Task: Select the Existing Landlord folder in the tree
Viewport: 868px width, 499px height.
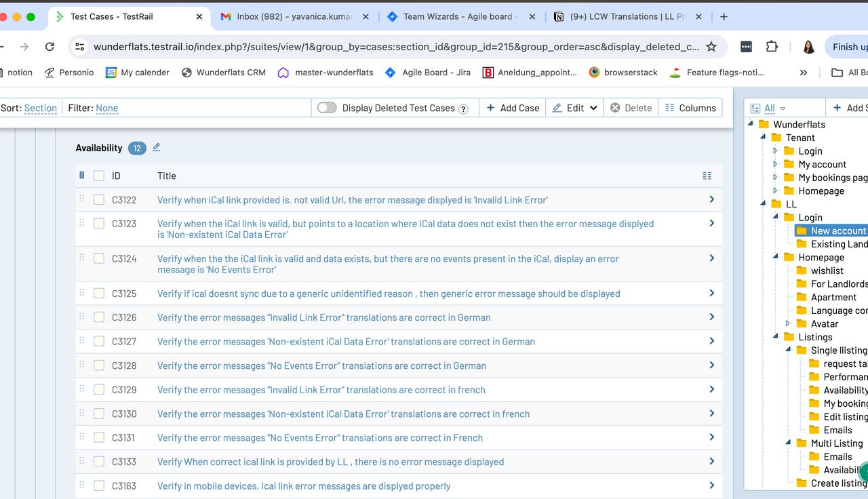Action: coord(838,244)
